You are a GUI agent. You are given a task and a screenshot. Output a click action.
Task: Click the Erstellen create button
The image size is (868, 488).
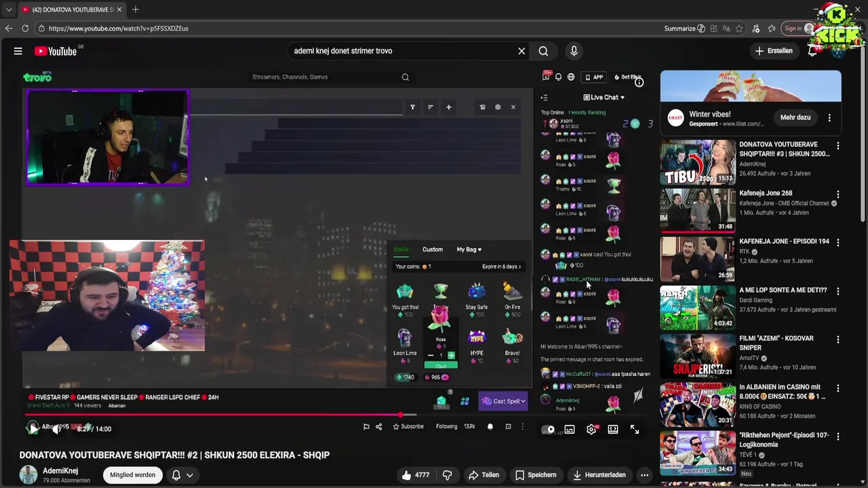click(774, 51)
